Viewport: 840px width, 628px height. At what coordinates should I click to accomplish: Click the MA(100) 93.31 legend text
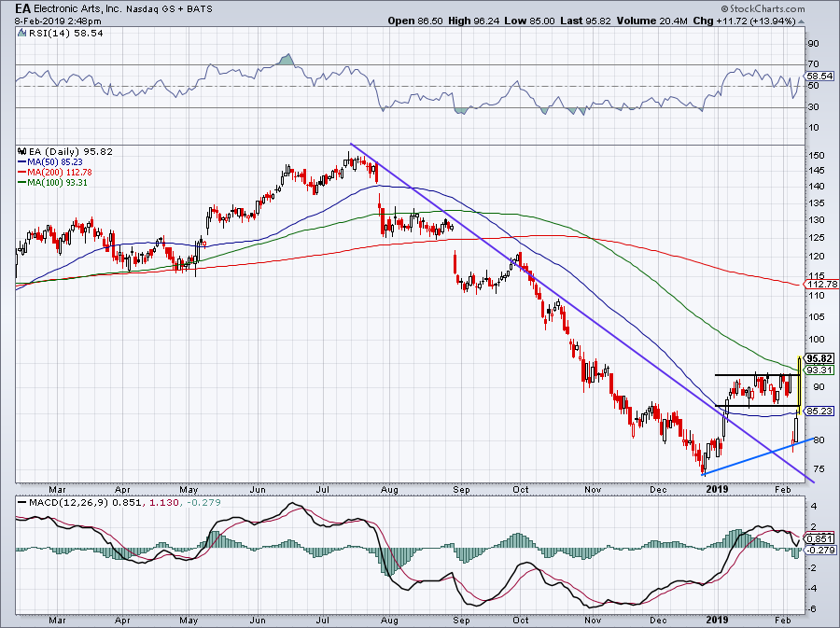pyautogui.click(x=57, y=183)
